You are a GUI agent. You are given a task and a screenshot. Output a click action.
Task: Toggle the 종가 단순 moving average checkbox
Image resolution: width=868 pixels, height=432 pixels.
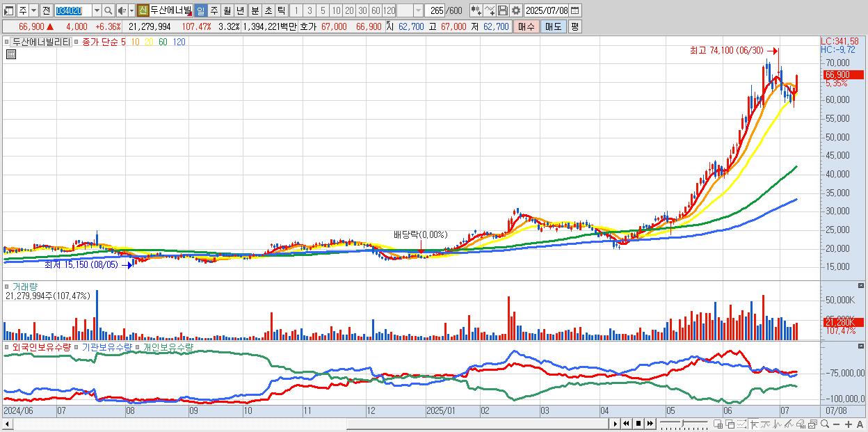click(76, 42)
